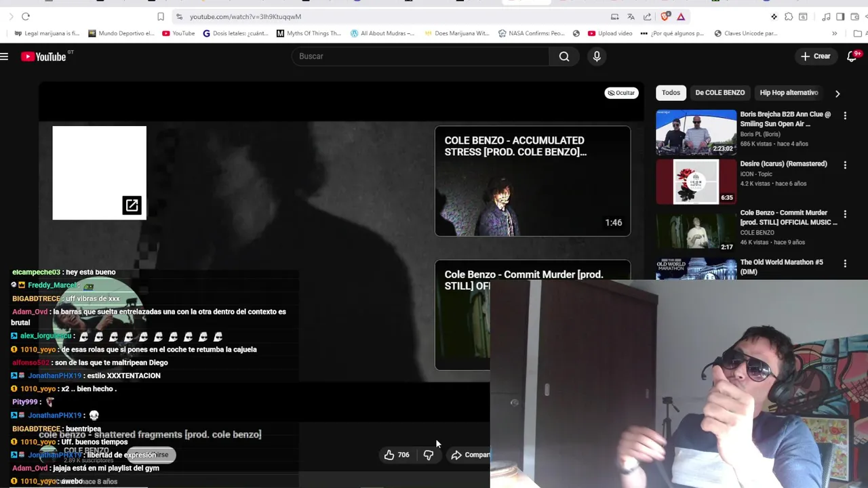Screen dimensions: 868x488
Task: Click chat username 'Pity999'
Action: (x=25, y=402)
